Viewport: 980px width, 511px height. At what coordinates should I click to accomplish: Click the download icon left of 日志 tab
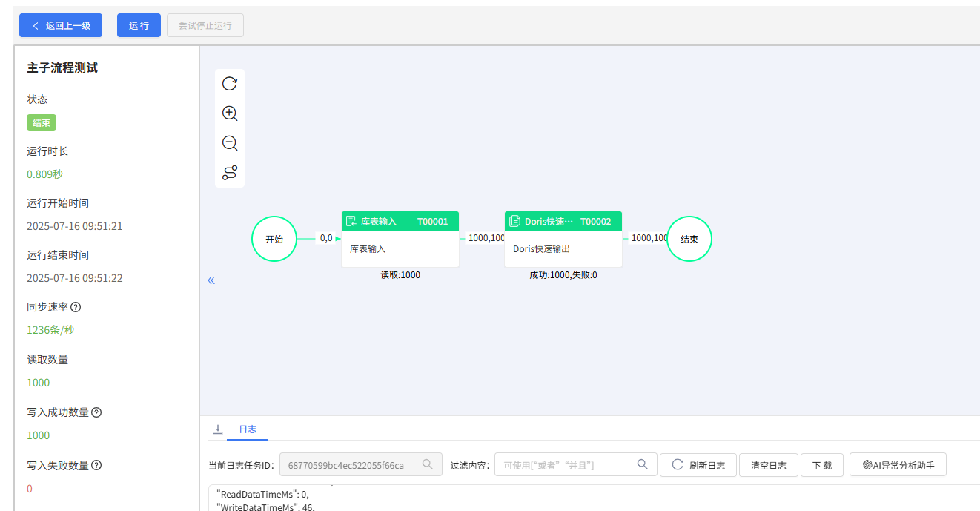[x=218, y=429]
